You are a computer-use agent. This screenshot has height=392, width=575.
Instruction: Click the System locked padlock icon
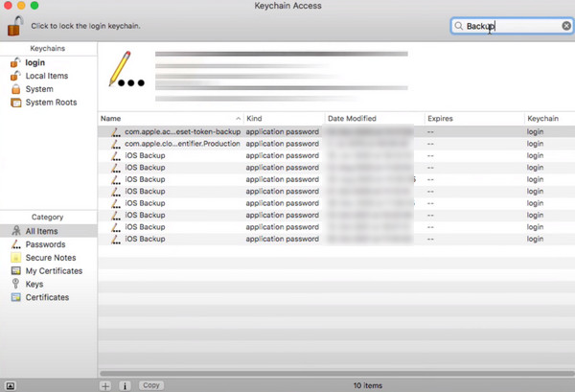(15, 89)
